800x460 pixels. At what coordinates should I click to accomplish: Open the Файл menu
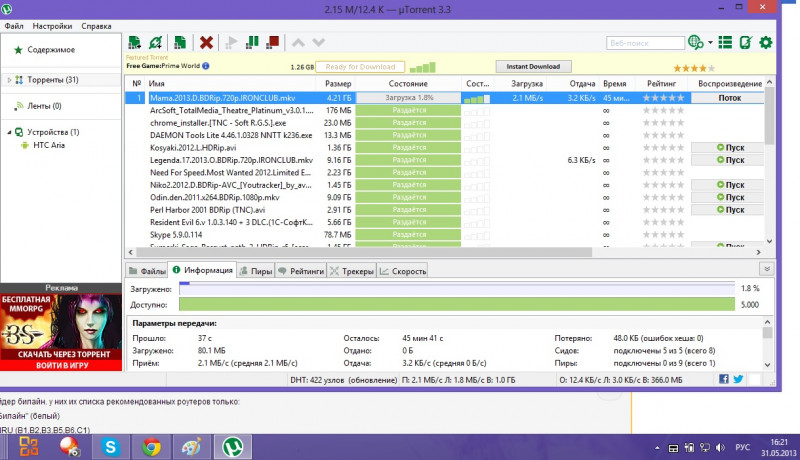point(14,26)
